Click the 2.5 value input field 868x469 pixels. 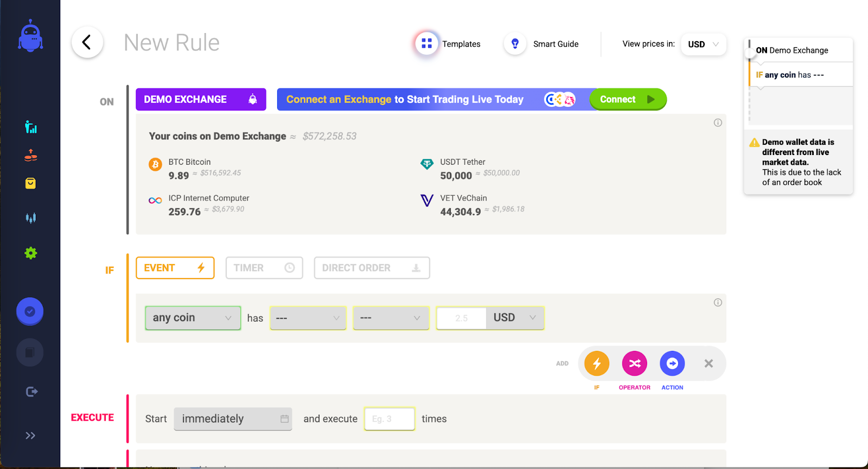pyautogui.click(x=462, y=318)
